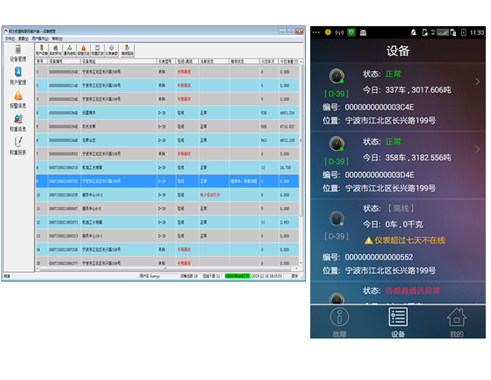The image size is (491, 380).
Task: Select the highlighted blue row in the device table
Action: click(x=167, y=181)
